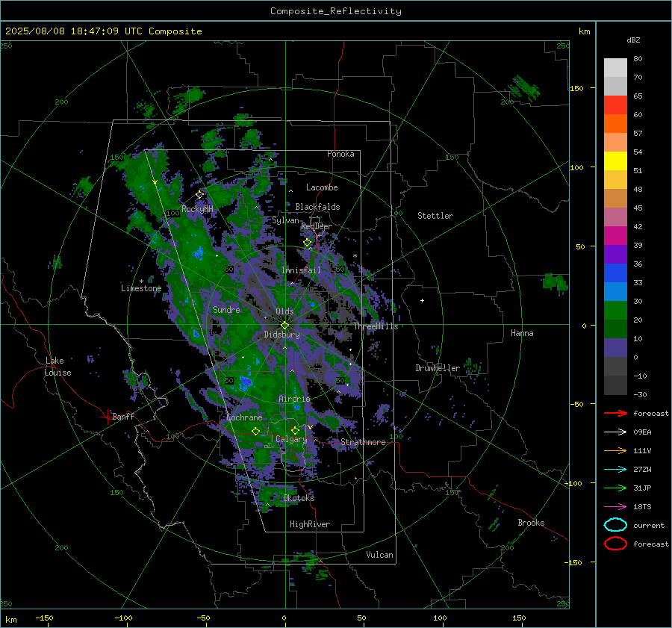Click the Composite_Reflectivity title text
The width and height of the screenshot is (672, 628).
click(336, 11)
